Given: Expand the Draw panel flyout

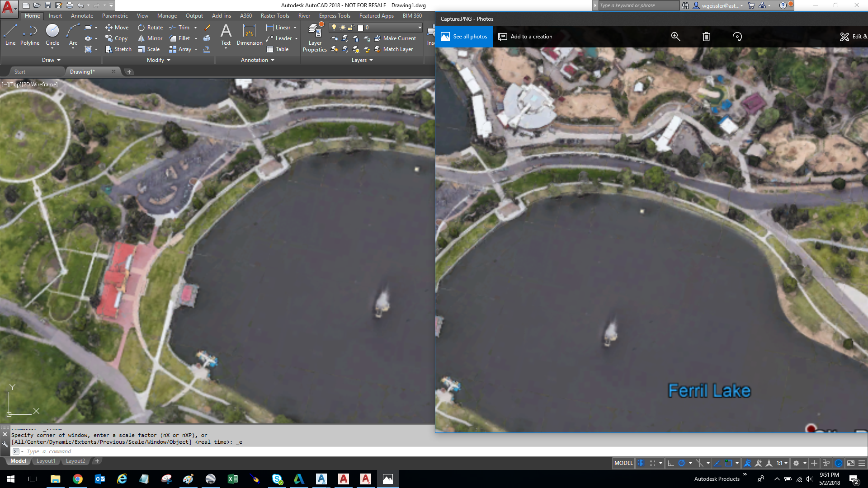Looking at the screenshot, I should [51, 60].
